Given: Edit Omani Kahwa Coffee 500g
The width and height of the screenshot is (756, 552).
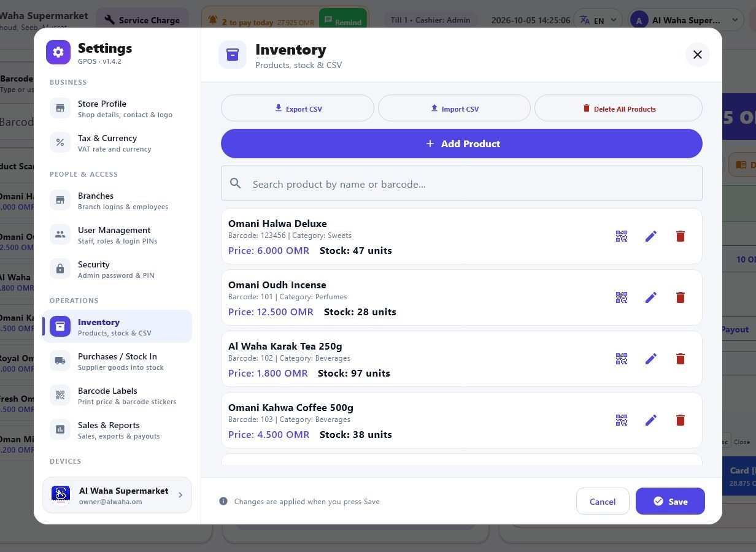Looking at the screenshot, I should click(651, 420).
